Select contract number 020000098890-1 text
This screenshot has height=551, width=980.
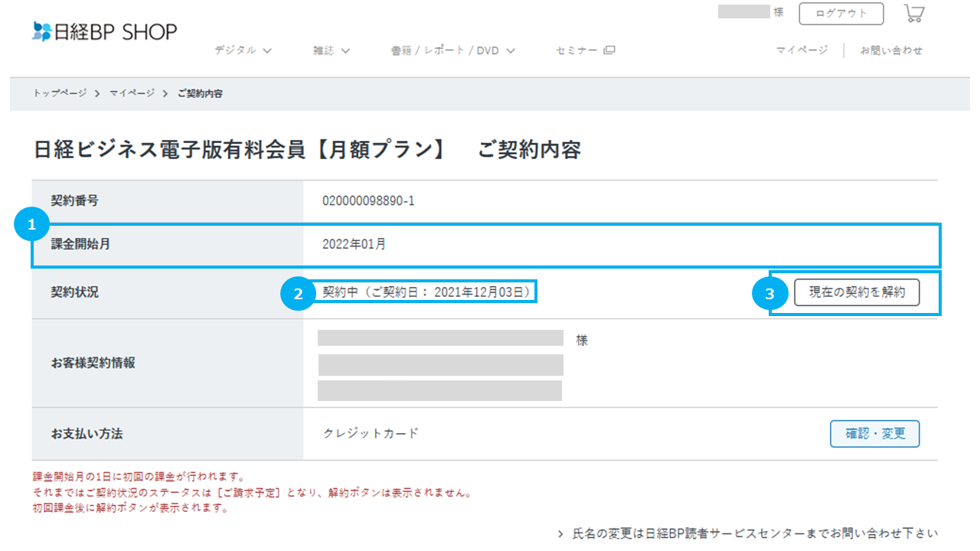coord(369,201)
